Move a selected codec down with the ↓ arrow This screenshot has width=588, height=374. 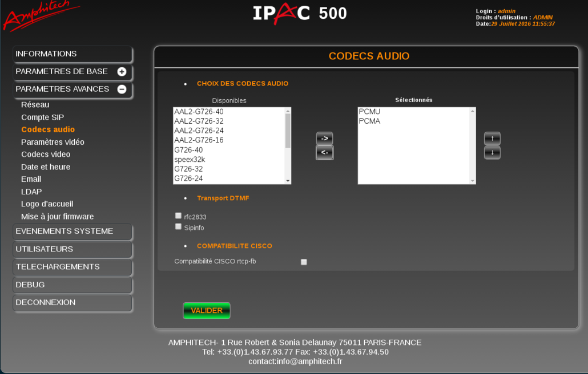coord(492,152)
